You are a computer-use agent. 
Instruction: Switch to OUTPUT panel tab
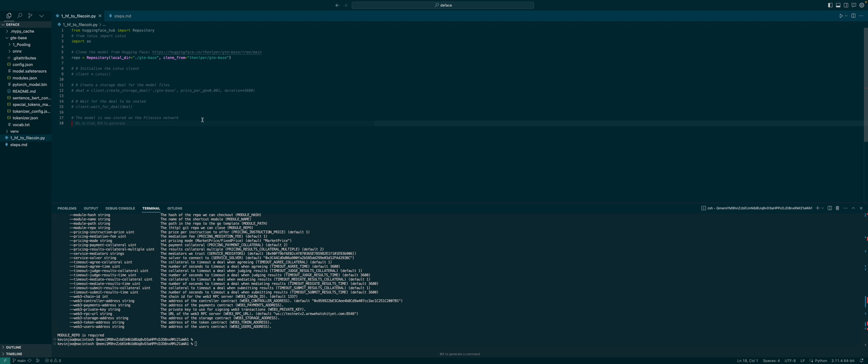(x=91, y=208)
